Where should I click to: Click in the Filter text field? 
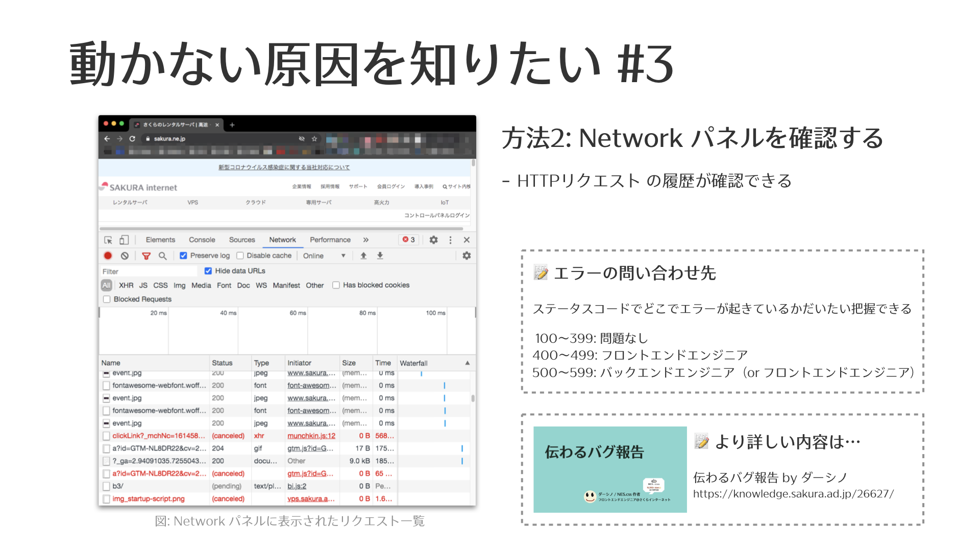click(x=148, y=271)
